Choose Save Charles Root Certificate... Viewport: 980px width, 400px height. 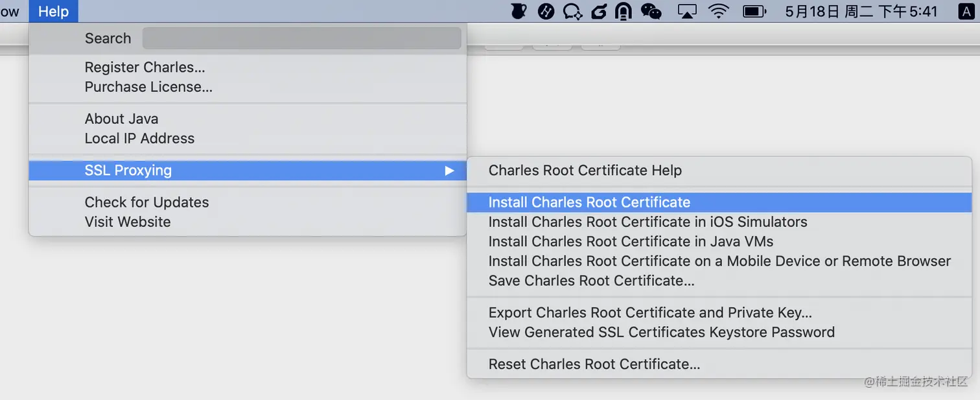point(719,280)
